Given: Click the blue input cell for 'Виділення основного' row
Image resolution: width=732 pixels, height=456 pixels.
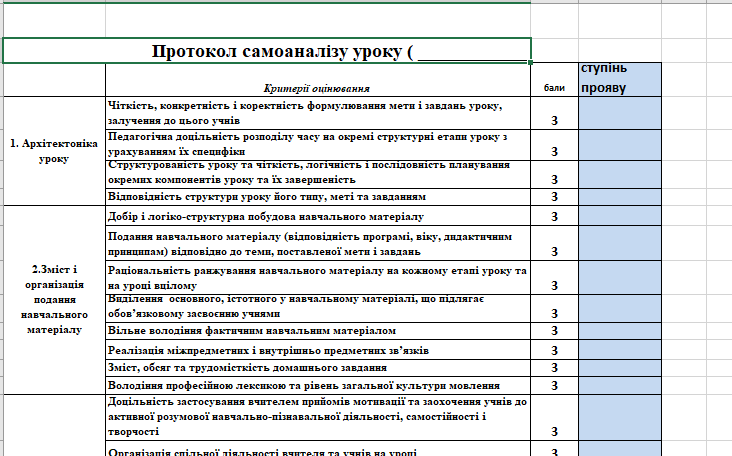Looking at the screenshot, I should [620, 308].
